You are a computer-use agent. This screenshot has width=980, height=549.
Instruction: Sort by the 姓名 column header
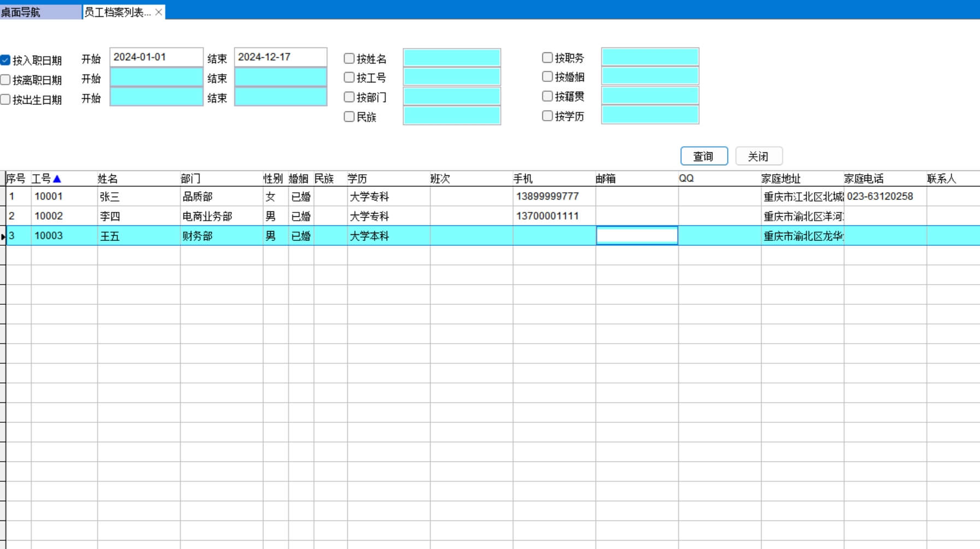tap(108, 179)
